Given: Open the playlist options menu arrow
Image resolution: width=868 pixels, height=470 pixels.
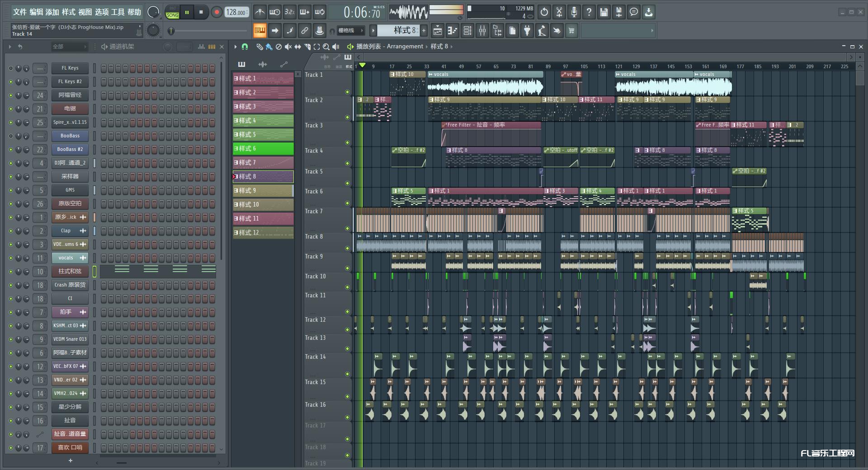Looking at the screenshot, I should point(235,47).
